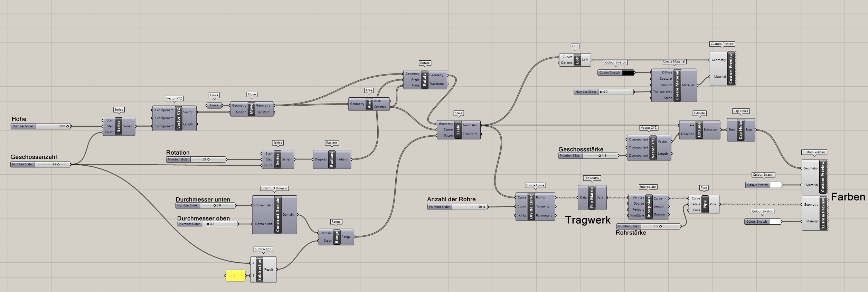The width and height of the screenshot is (868, 292).
Task: Select the Pipe component
Action: [705, 204]
